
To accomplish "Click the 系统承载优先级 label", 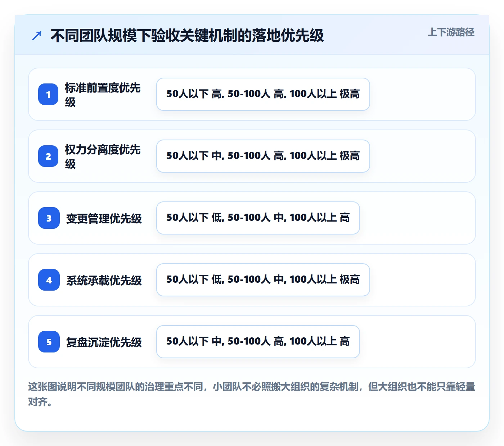I will pos(104,280).
